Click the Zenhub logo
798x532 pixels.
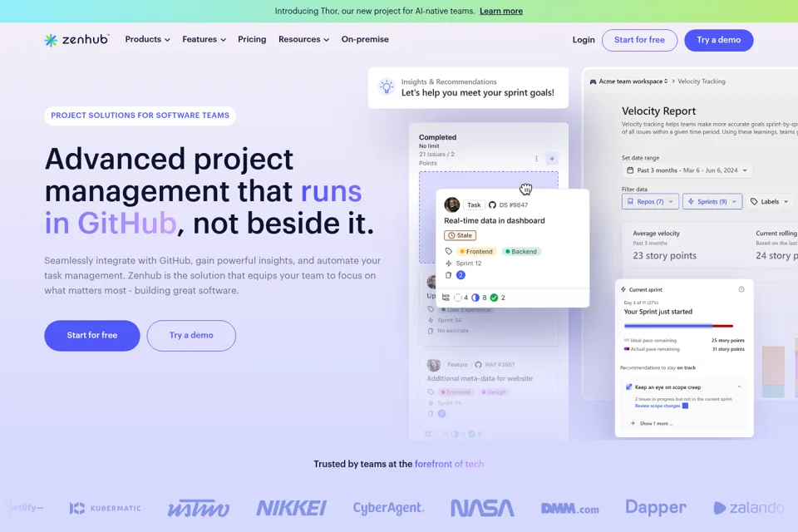click(76, 40)
